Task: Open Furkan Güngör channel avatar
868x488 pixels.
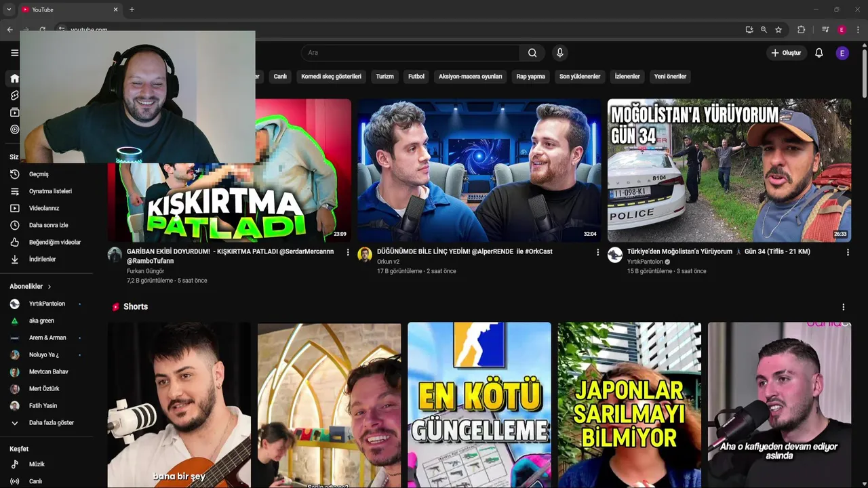Action: tap(115, 255)
